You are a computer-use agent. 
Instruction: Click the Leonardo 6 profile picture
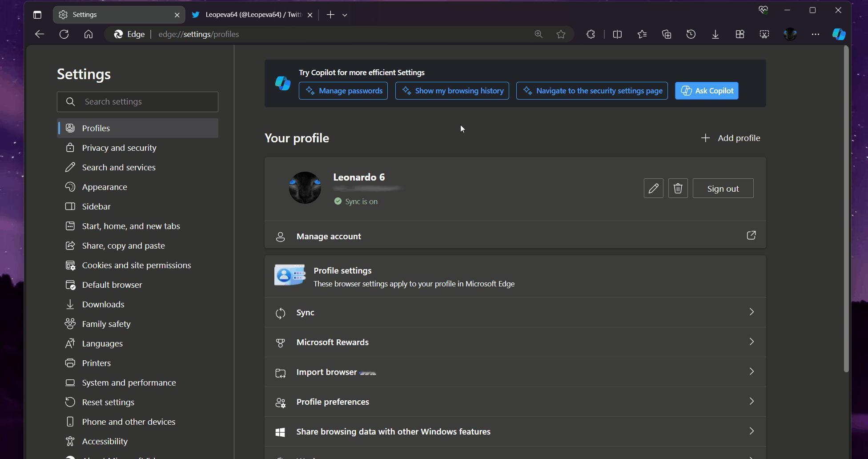tap(305, 188)
